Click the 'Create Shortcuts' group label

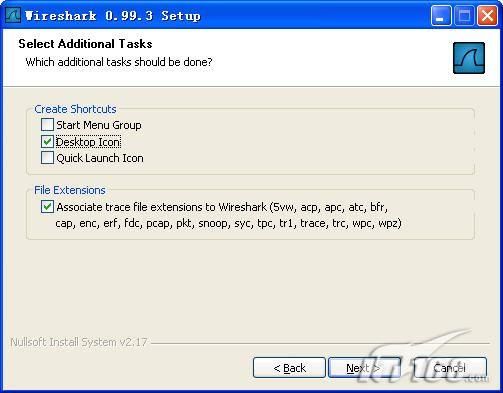75,109
